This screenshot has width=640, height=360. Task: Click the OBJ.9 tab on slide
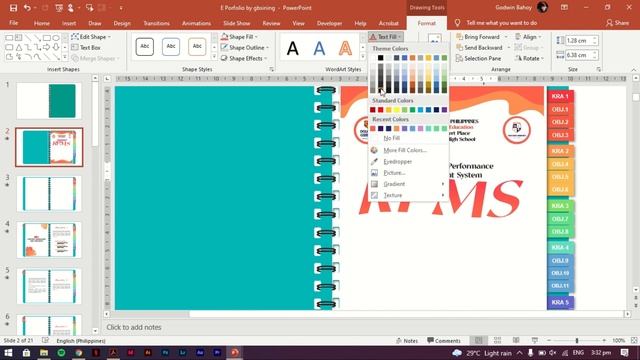tap(560, 260)
